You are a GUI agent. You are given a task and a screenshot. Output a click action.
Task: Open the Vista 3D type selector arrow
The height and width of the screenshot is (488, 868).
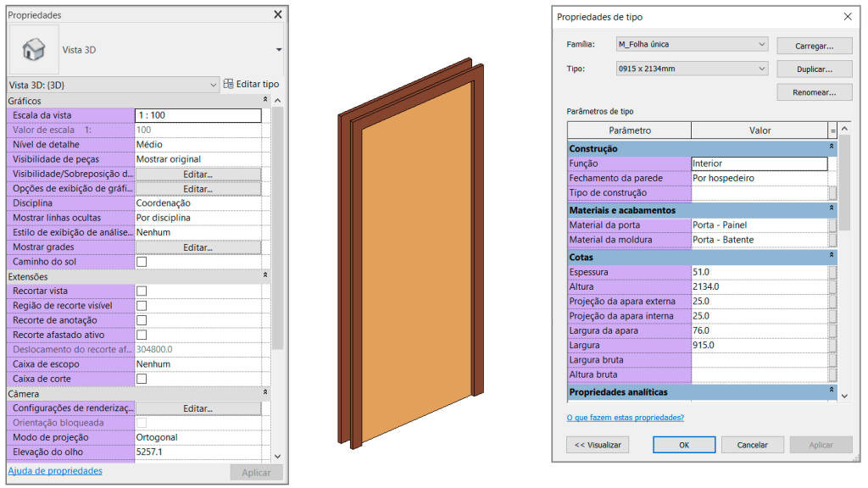click(x=279, y=50)
